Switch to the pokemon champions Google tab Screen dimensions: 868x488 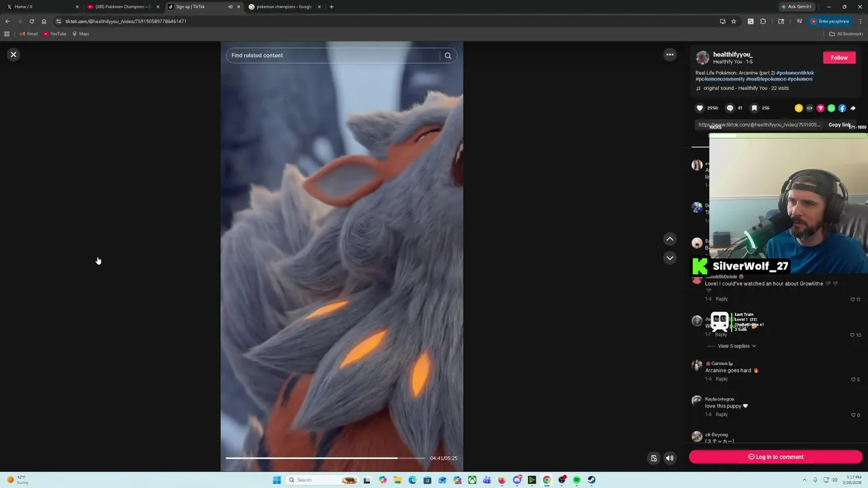pyautogui.click(x=283, y=7)
